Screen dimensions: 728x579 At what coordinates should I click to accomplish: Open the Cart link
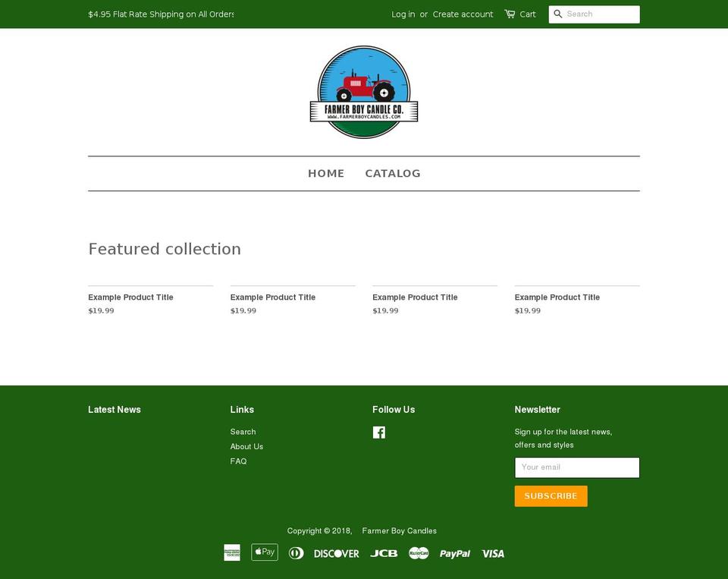[x=528, y=14]
